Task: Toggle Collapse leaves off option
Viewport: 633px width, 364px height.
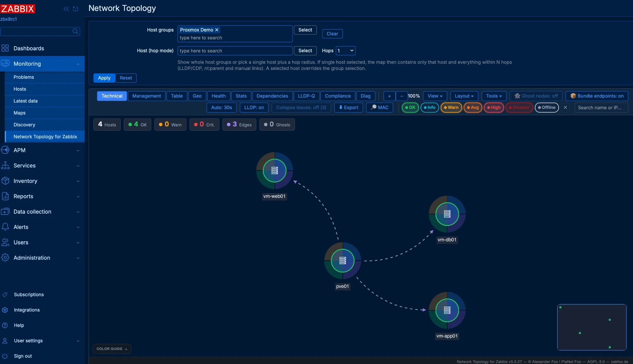Action: [301, 108]
